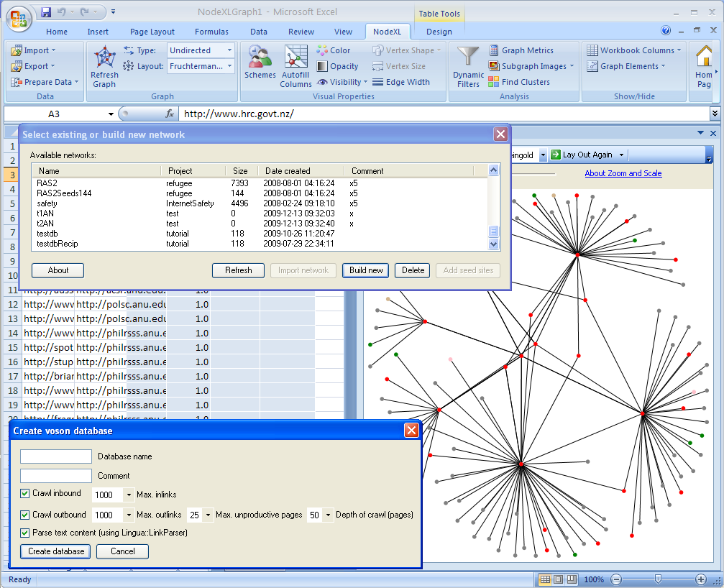Open the Max. inlinks dropdown
Screen dimensions: 724x588
coord(129,495)
